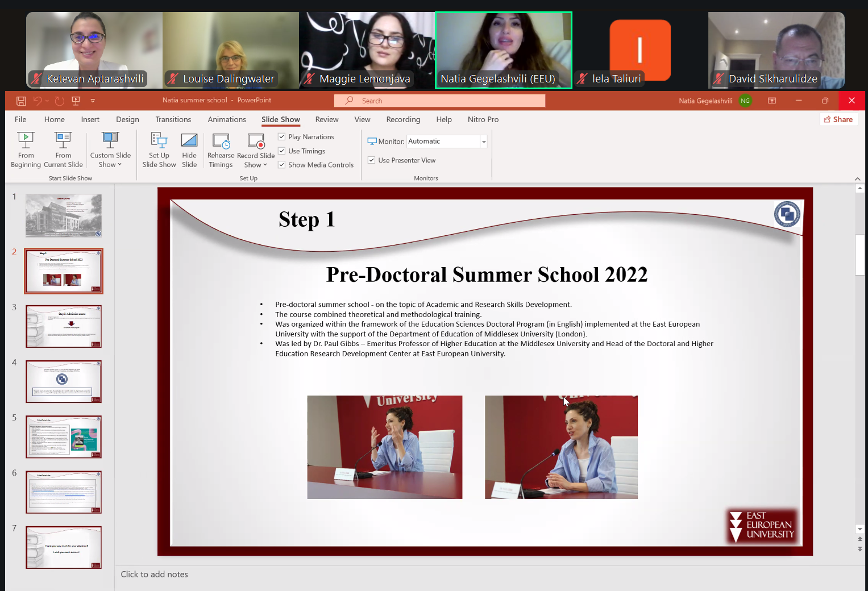This screenshot has width=868, height=591.
Task: Toggle the Use Timings checkbox
Action: (x=281, y=151)
